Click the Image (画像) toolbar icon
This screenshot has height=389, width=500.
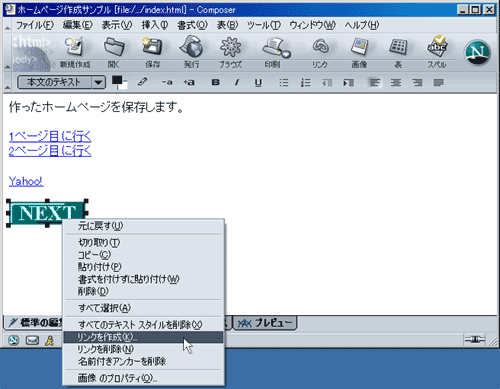point(359,47)
